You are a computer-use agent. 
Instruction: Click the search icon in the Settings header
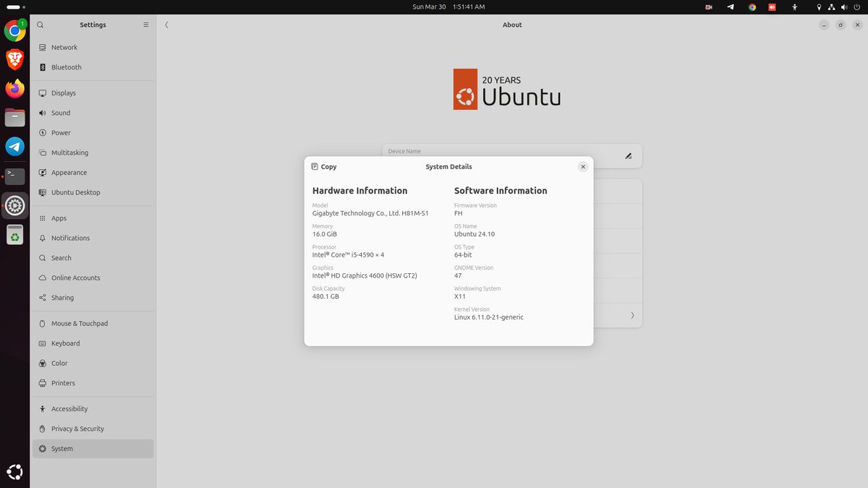pos(41,25)
